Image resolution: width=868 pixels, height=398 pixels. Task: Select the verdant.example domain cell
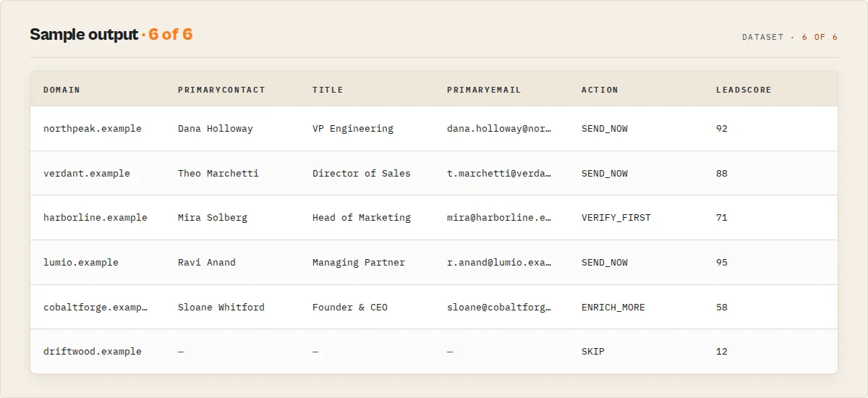click(87, 174)
